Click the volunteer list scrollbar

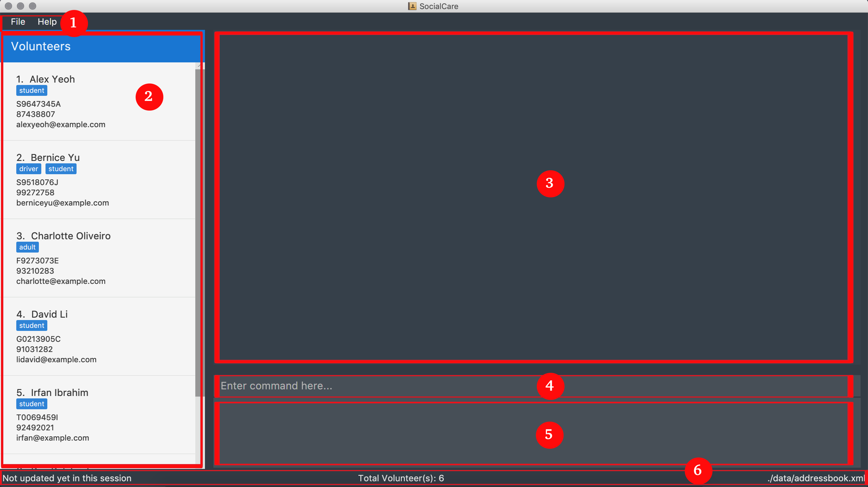[x=200, y=233]
